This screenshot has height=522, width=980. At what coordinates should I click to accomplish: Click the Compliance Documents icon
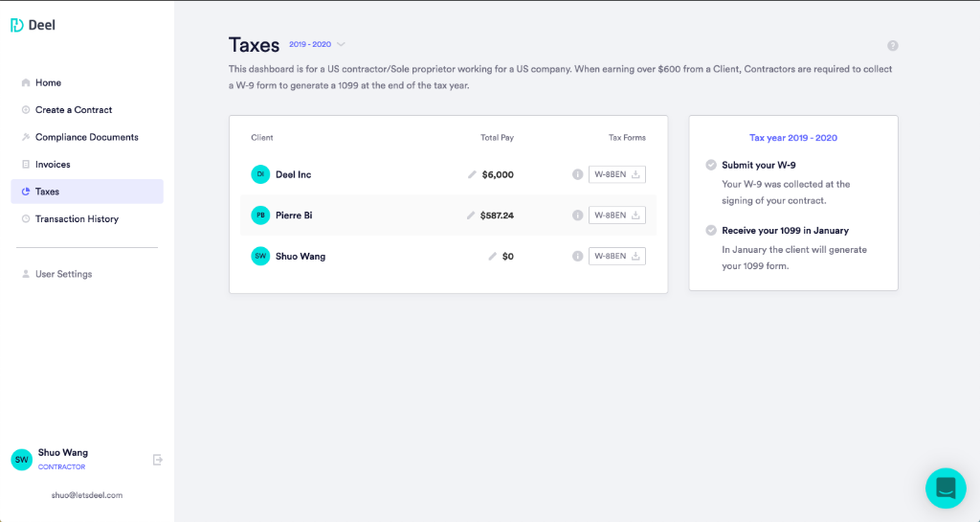point(26,137)
